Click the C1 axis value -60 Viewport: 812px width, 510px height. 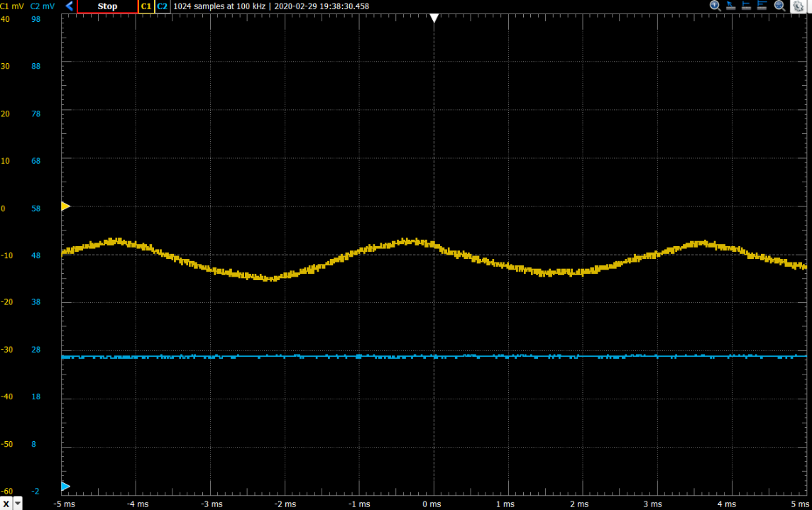6,492
